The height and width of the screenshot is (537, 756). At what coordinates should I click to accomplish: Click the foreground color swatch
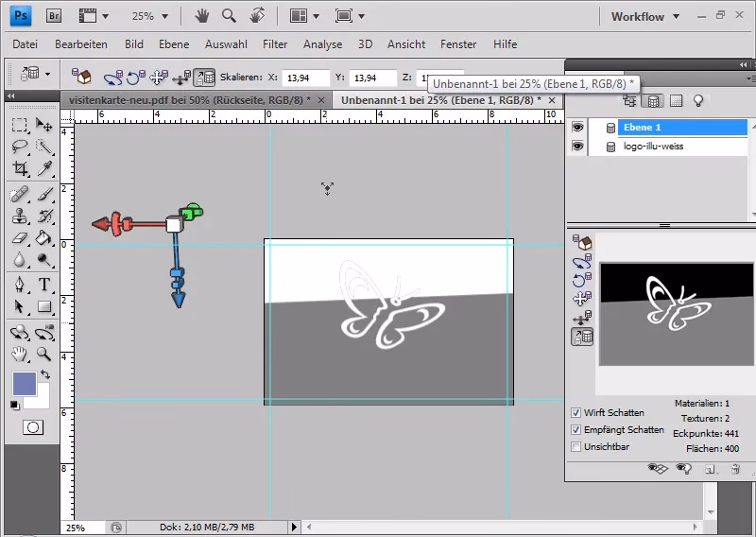pos(24,383)
